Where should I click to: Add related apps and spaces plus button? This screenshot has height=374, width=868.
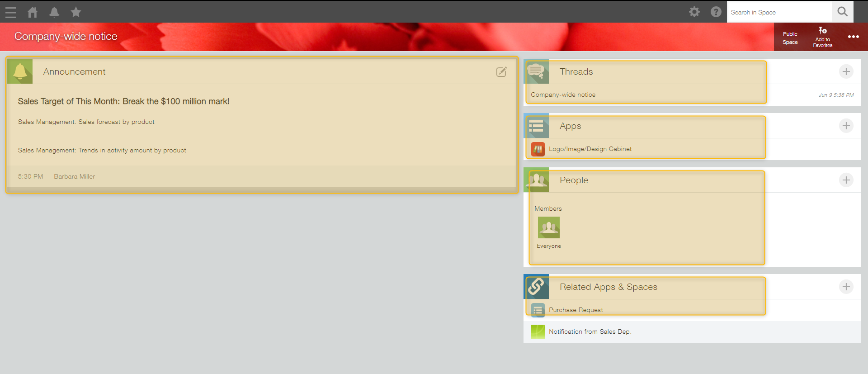846,287
